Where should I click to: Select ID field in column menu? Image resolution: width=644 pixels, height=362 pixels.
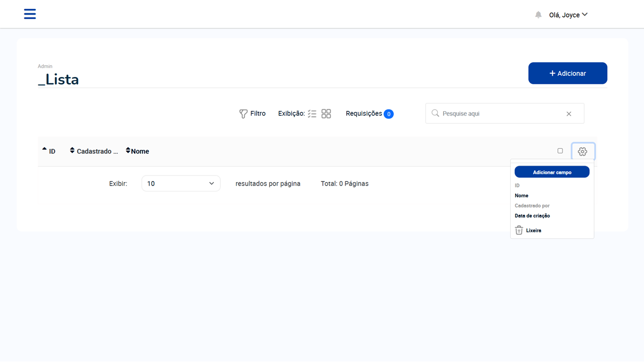click(x=517, y=186)
